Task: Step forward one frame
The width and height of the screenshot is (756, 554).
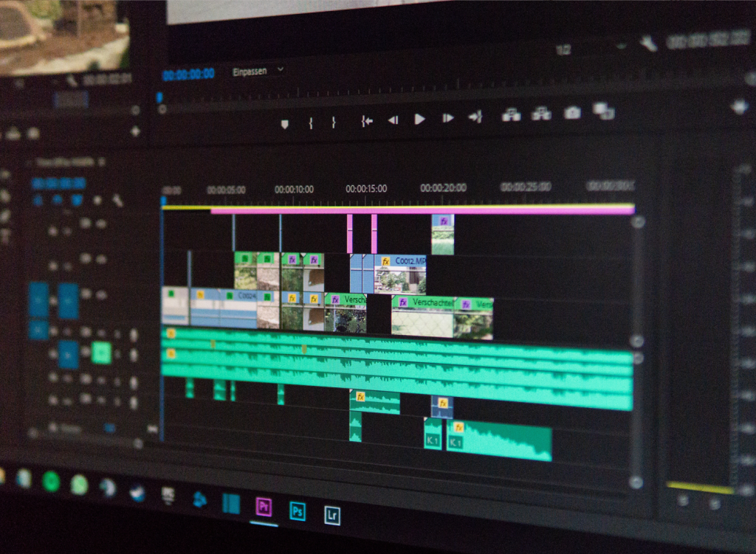Action: [x=447, y=118]
